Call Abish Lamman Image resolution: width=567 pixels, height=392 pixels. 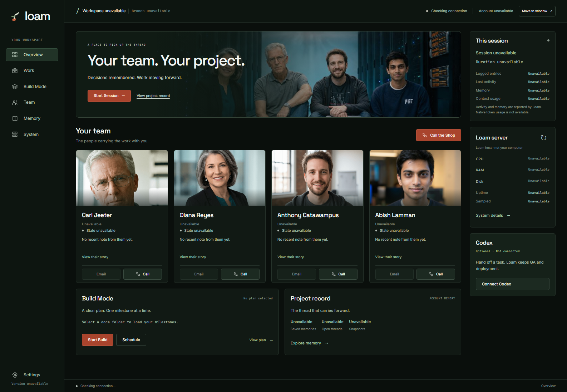point(436,274)
